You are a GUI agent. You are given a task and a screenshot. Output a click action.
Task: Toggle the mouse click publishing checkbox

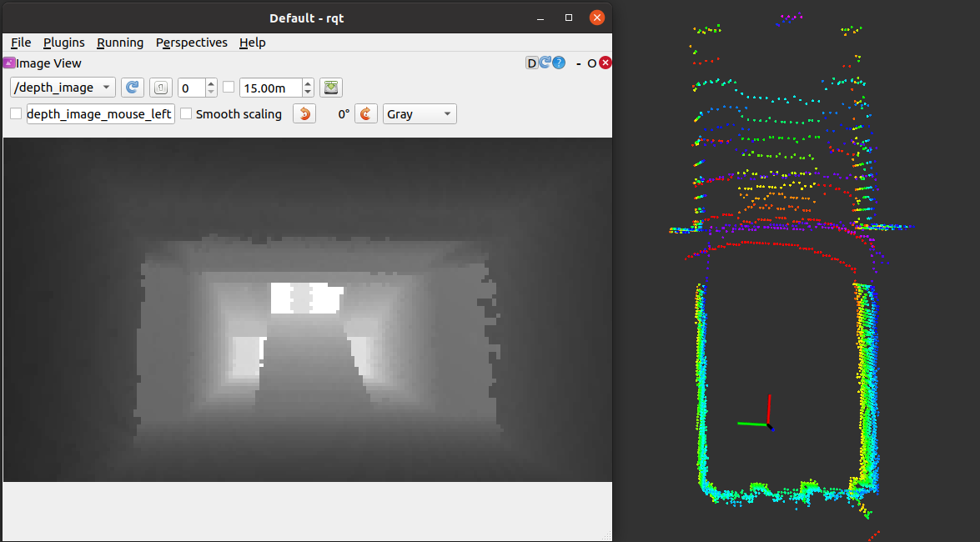[x=16, y=114]
